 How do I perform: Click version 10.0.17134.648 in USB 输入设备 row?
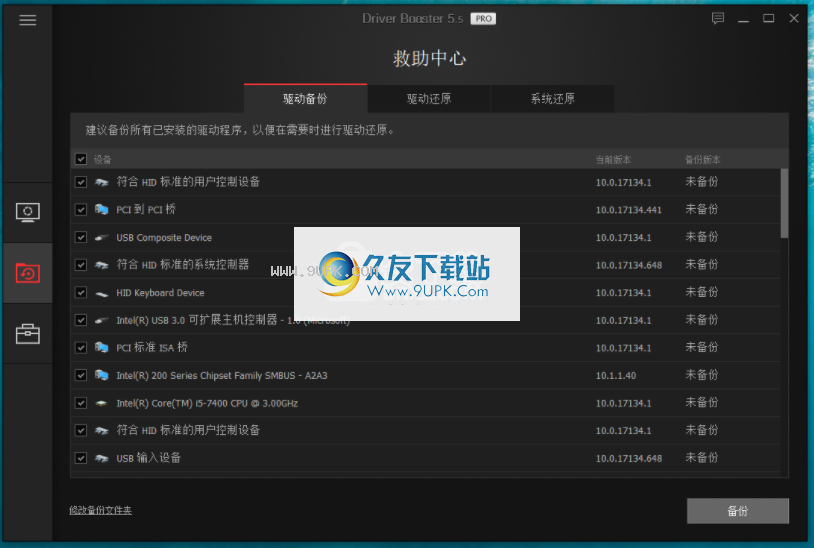coord(629,459)
